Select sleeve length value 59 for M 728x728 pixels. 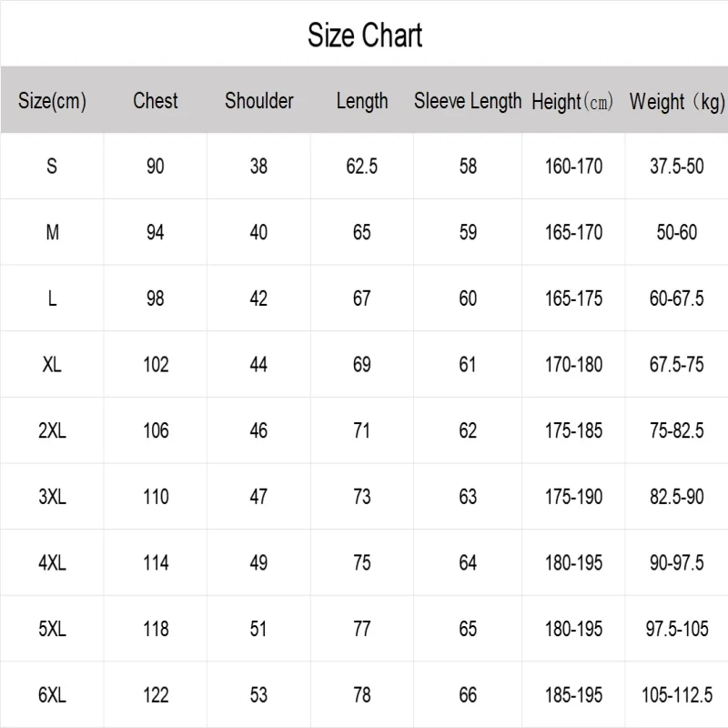468,233
